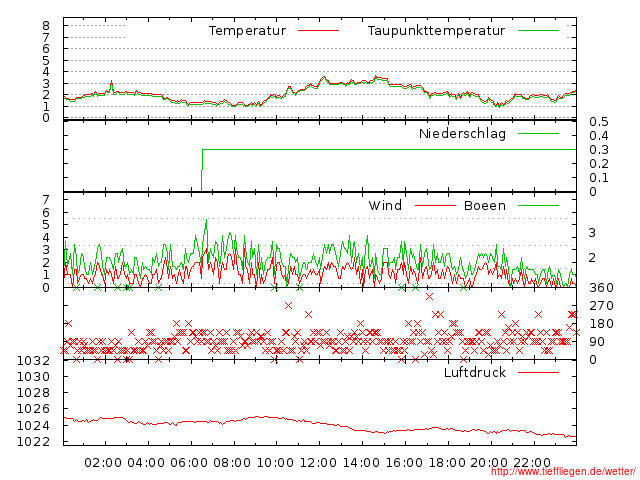The image size is (640, 480).
Task: Click the 12:00 time axis label
Action: pyautogui.click(x=318, y=463)
